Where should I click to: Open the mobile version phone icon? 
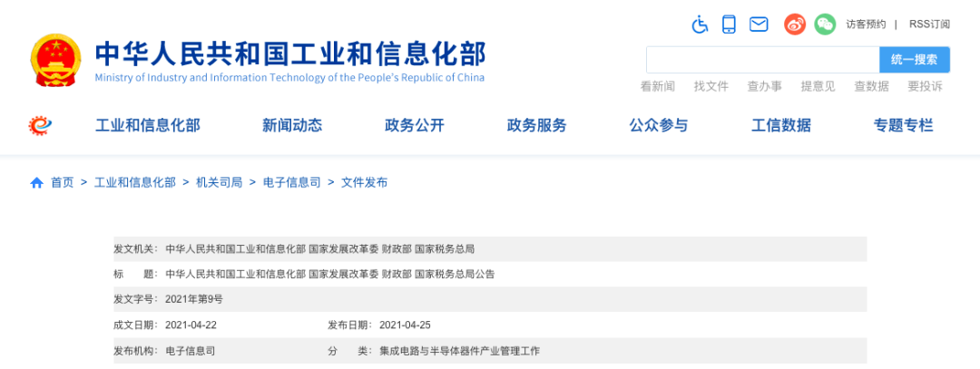tap(729, 24)
